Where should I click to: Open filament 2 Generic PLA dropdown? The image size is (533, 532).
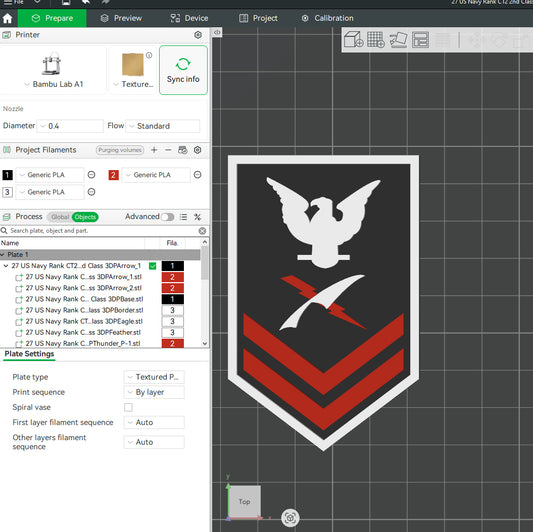(156, 175)
